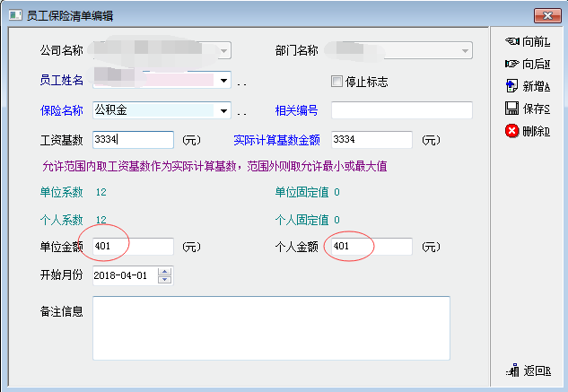
Task: Expand the 保险名称 dropdown
Action: click(x=223, y=111)
